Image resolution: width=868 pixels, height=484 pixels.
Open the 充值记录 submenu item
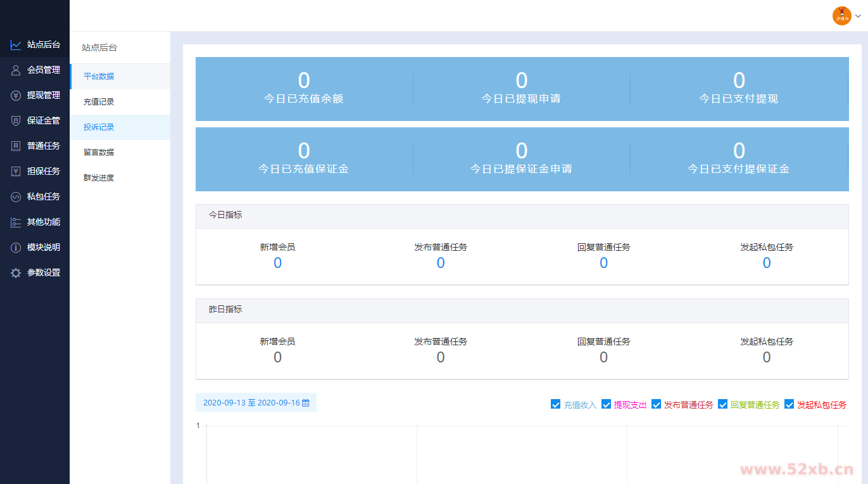(x=99, y=102)
